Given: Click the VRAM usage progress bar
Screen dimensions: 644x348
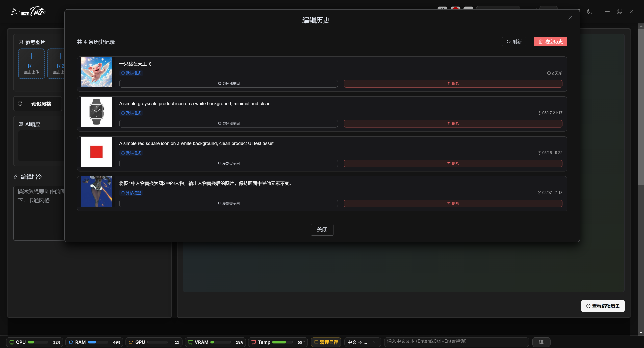Looking at the screenshot, I should pyautogui.click(x=221, y=342).
